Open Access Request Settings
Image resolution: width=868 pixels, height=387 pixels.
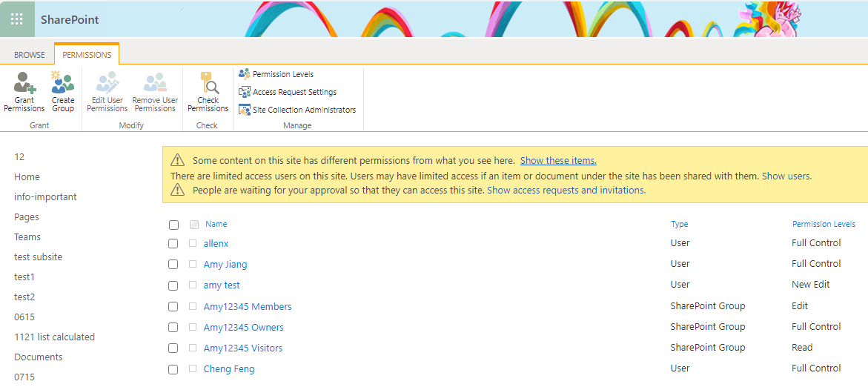(x=288, y=92)
